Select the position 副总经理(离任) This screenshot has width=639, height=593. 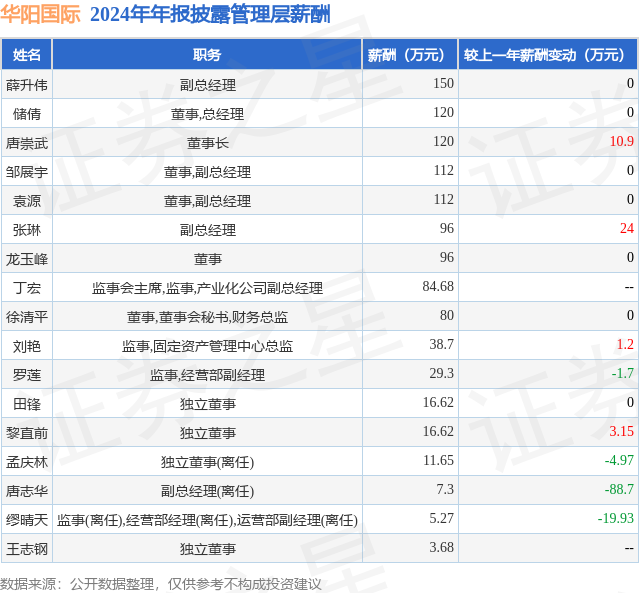click(x=207, y=491)
